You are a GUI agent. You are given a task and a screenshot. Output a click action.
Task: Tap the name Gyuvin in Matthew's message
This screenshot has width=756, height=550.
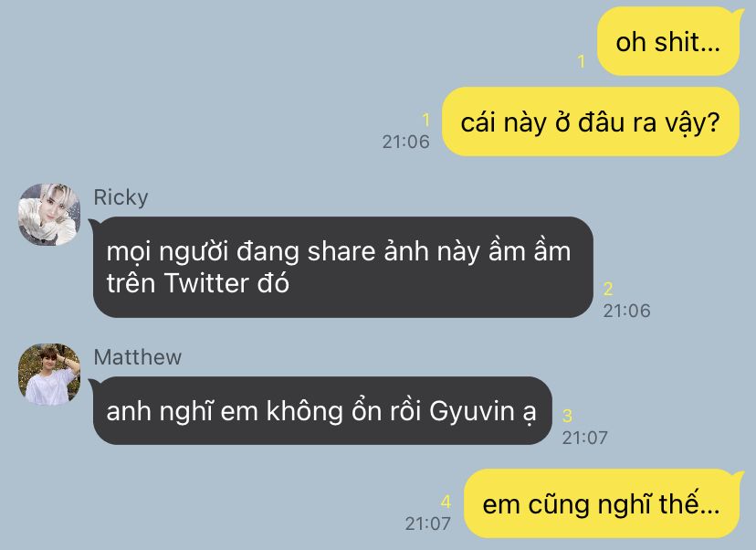point(472,412)
